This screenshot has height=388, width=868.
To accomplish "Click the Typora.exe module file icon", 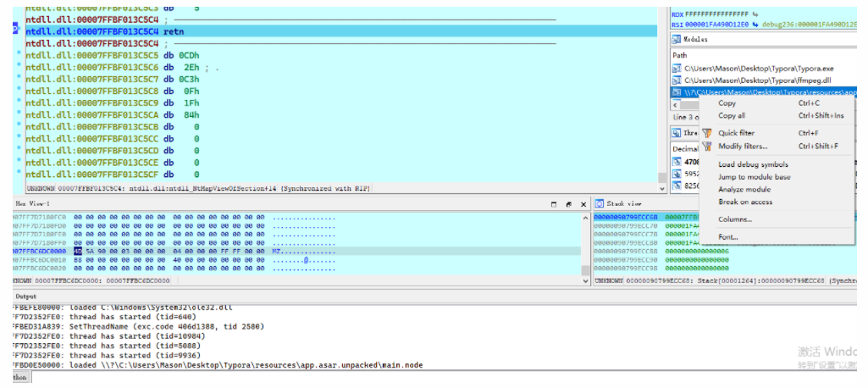I will pyautogui.click(x=677, y=69).
